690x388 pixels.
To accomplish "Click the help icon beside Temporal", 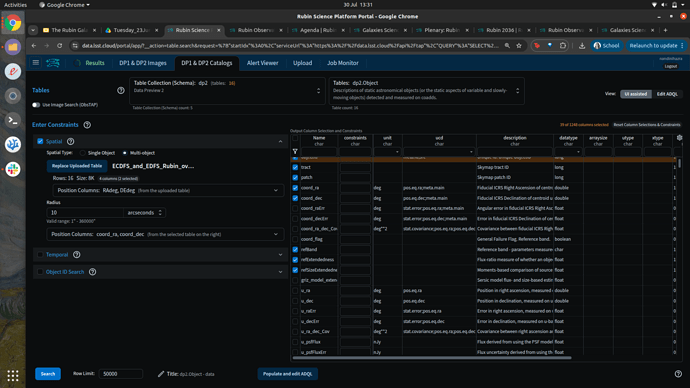I will point(77,255).
